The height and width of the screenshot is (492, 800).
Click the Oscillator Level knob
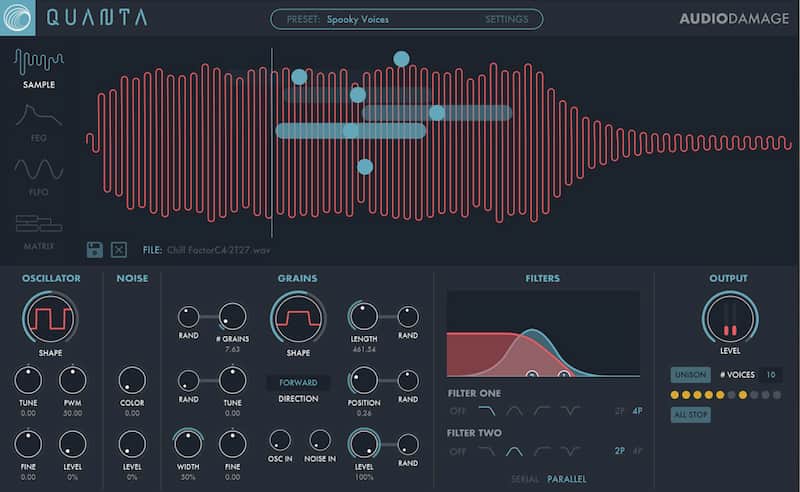coord(72,444)
